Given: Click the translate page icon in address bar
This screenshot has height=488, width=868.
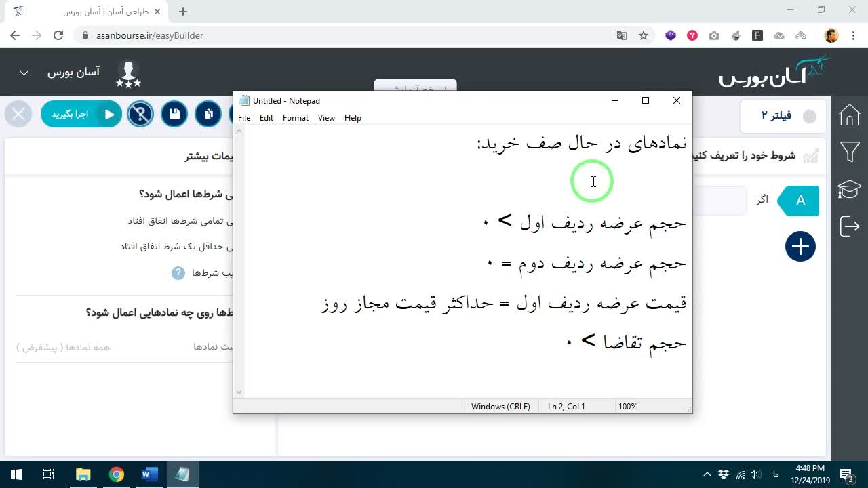Looking at the screenshot, I should 621,35.
